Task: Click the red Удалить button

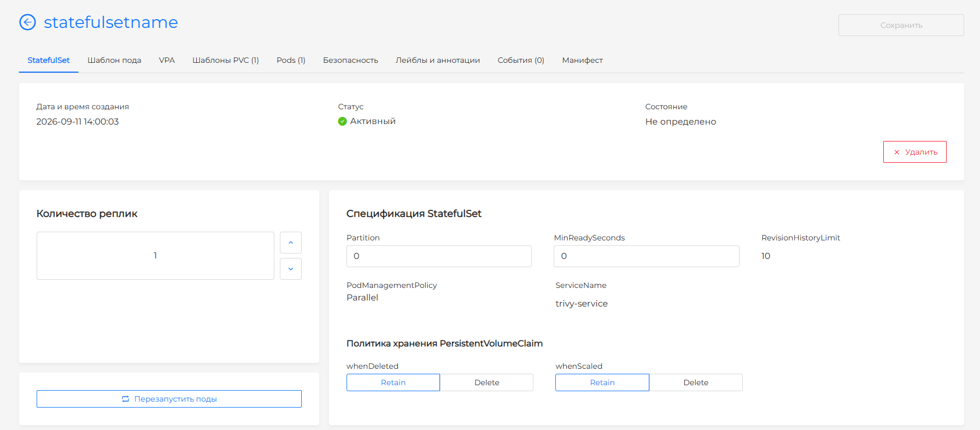Action: (915, 152)
